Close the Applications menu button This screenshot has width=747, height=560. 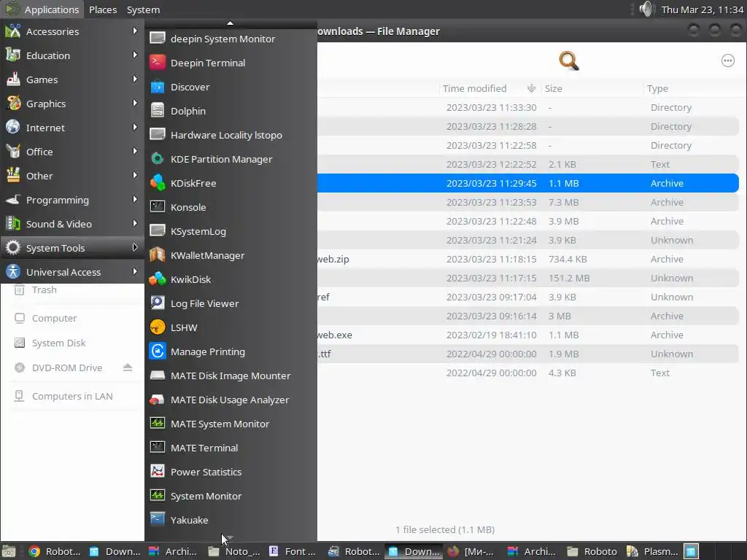[42, 9]
